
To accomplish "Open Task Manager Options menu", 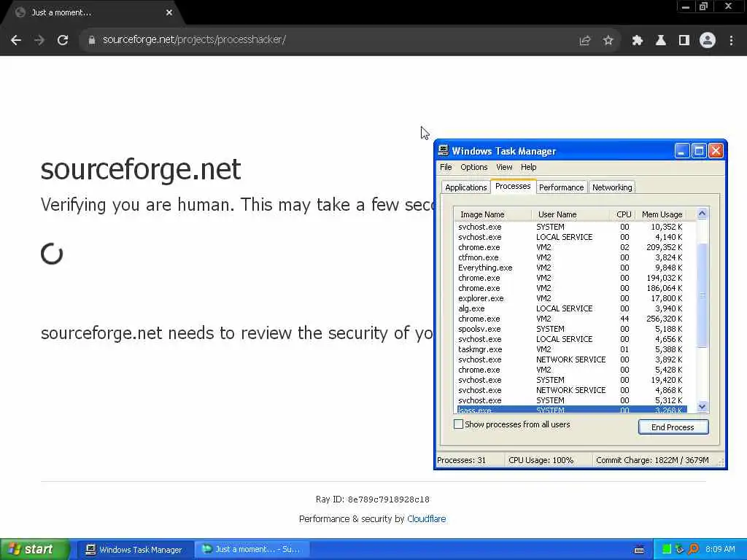I will pyautogui.click(x=473, y=167).
